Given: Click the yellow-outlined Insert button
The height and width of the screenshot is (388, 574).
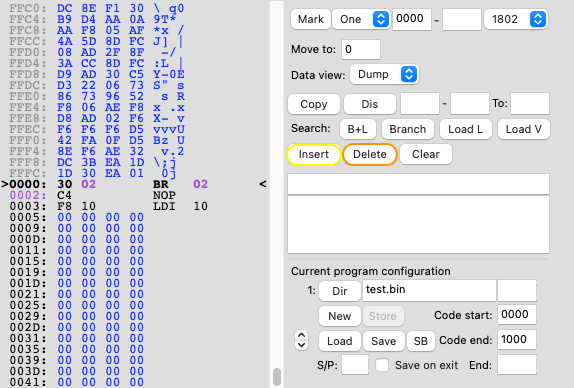Looking at the screenshot, I should [314, 154].
